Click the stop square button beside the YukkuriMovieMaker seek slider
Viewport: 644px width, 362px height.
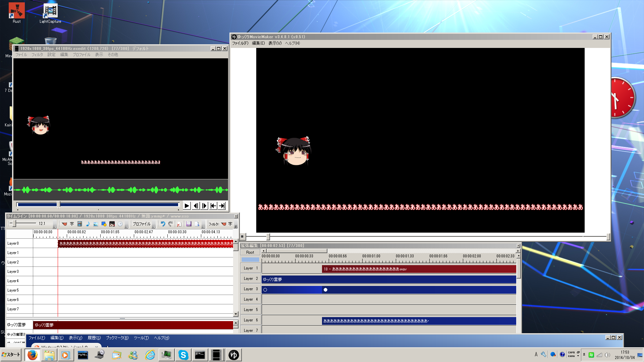(243, 236)
